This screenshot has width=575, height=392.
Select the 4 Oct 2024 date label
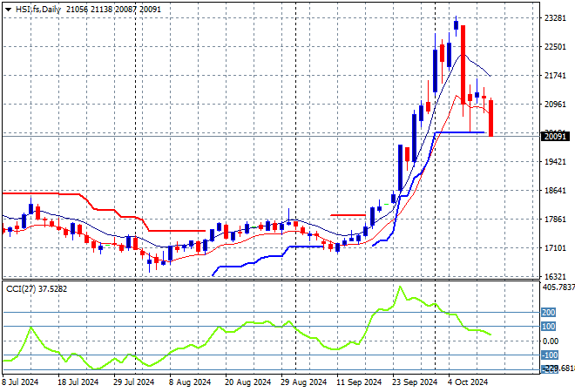tap(469, 382)
